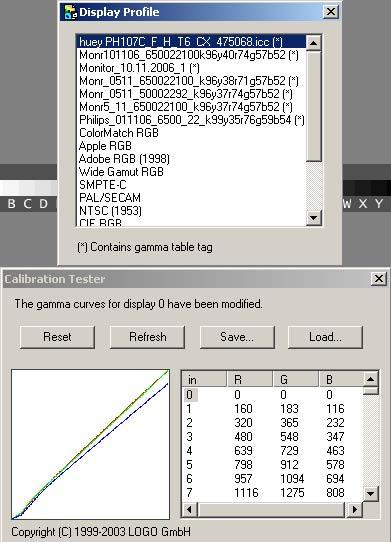Select profile Monr_0511_50002292_k96y37r74g57b52
391x542 pixels.
coord(191,94)
